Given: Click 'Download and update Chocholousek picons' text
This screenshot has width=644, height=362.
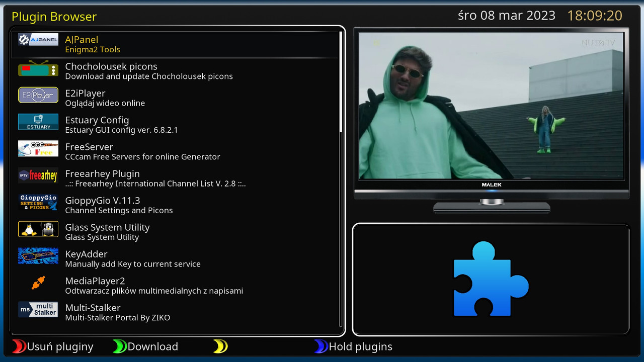Looking at the screenshot, I should click(x=149, y=76).
